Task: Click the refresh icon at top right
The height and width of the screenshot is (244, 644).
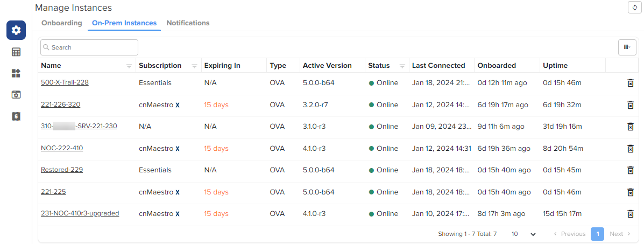Action: point(635,8)
